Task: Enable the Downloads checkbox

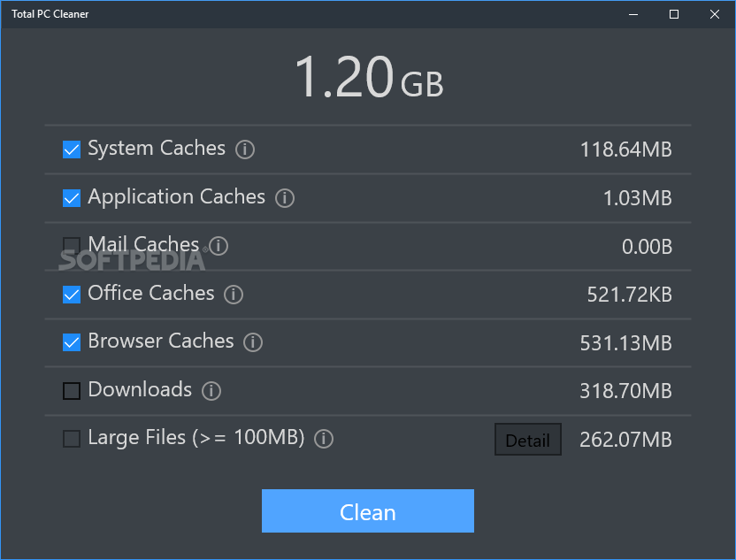Action: coord(71,391)
